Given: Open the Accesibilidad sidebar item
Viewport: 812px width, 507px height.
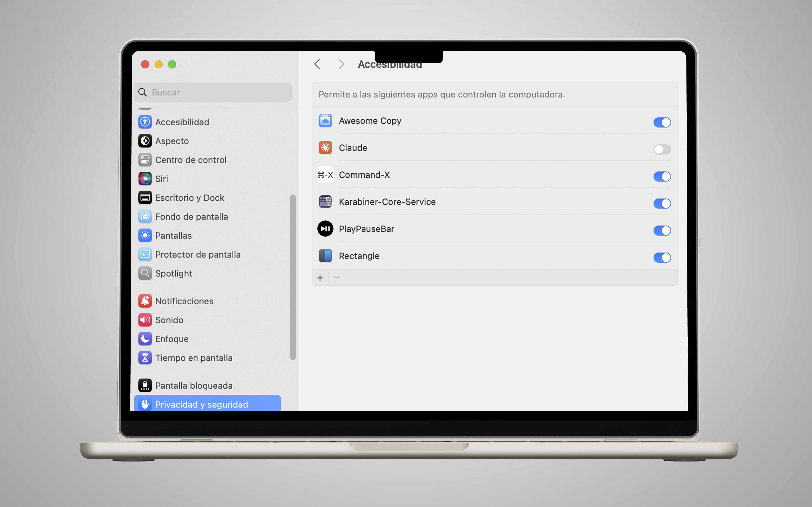Looking at the screenshot, I should click(x=207, y=122).
